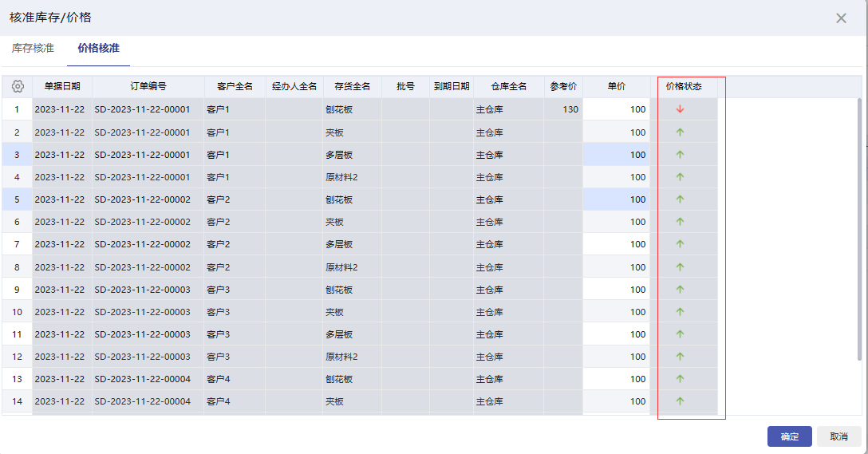Click price status arrow in row 7

(x=681, y=244)
